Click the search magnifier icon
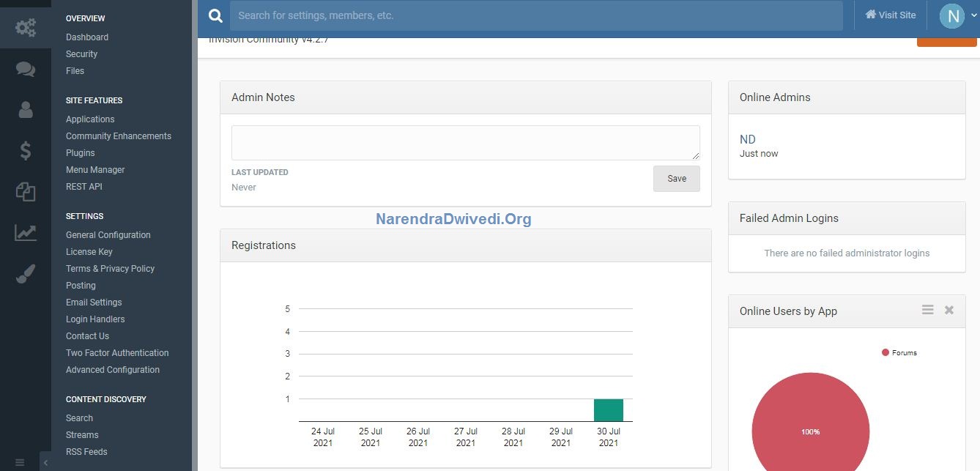This screenshot has height=471, width=980. [215, 15]
